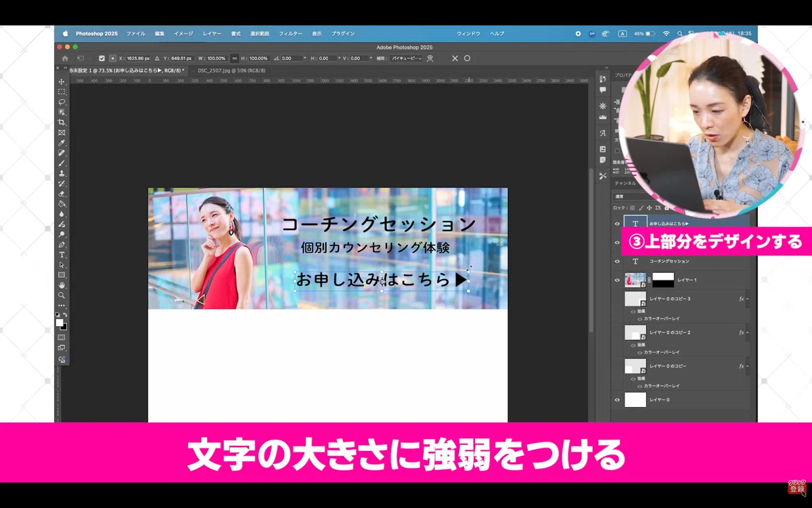Switch to warp mode icon in options bar
The image size is (812, 508).
click(x=430, y=58)
